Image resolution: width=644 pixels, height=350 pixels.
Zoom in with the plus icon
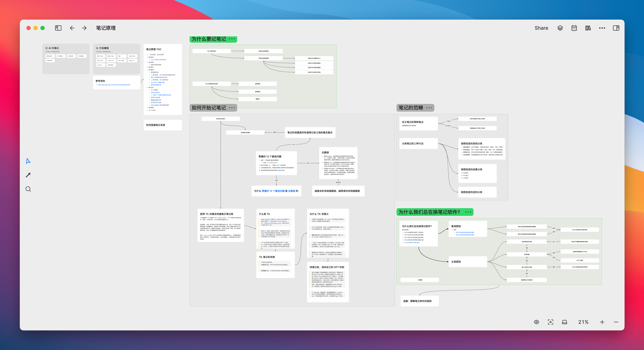(x=602, y=322)
